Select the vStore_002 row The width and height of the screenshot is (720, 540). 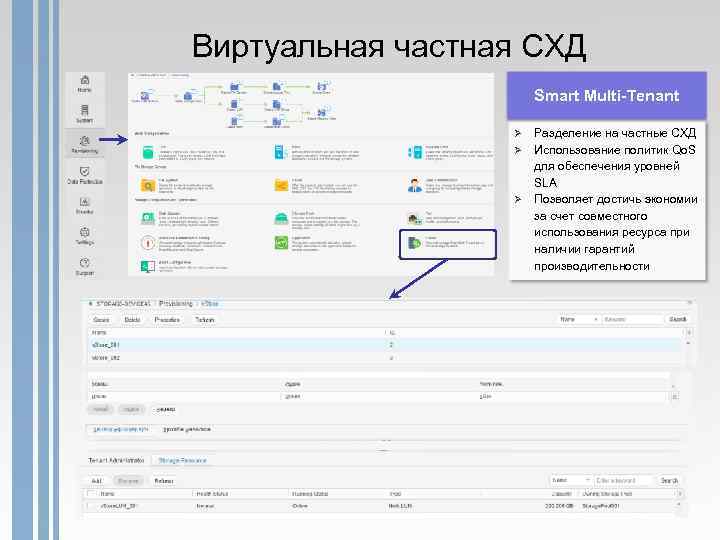(x=386, y=358)
